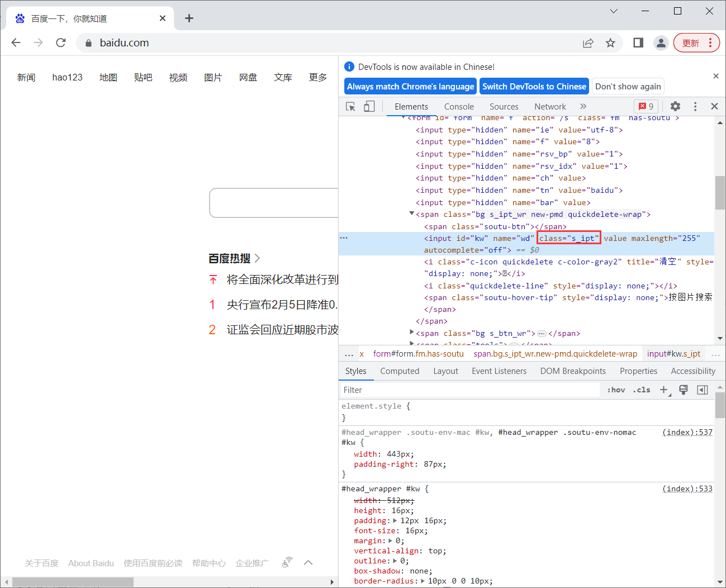Open the tab search chevron in the title bar

click(x=614, y=11)
